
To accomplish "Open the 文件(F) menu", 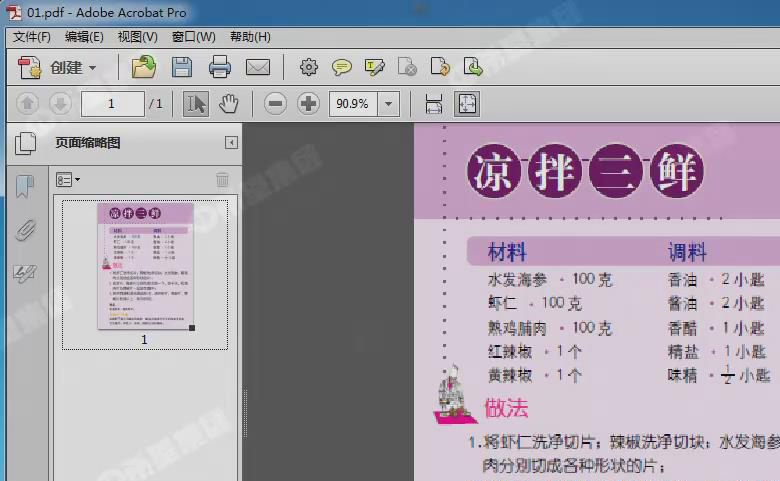I will [31, 37].
